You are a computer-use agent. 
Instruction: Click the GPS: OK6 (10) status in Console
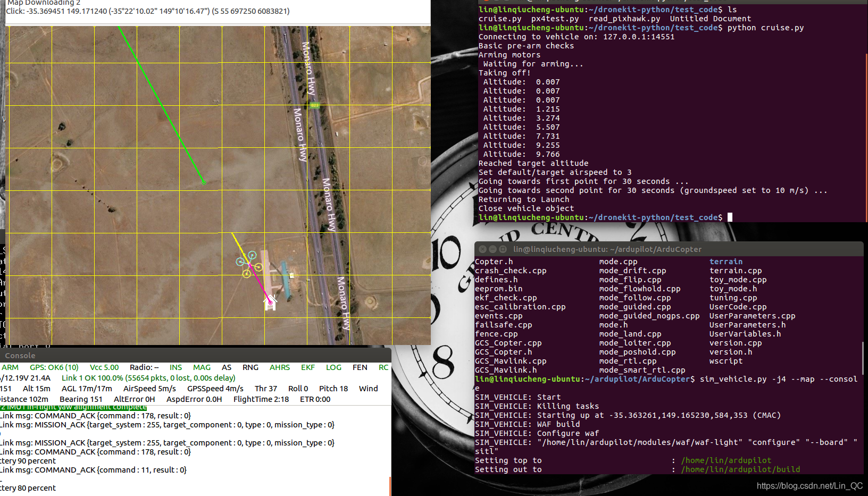[x=54, y=367]
